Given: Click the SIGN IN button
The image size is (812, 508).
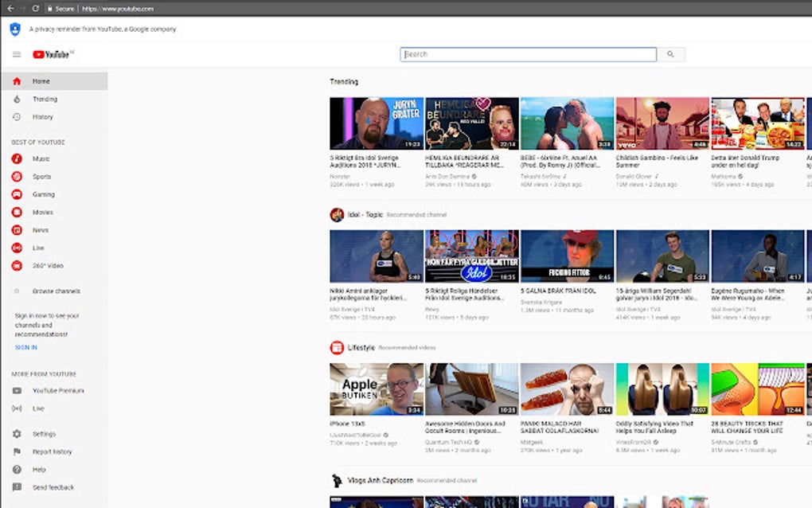Looking at the screenshot, I should tap(25, 347).
